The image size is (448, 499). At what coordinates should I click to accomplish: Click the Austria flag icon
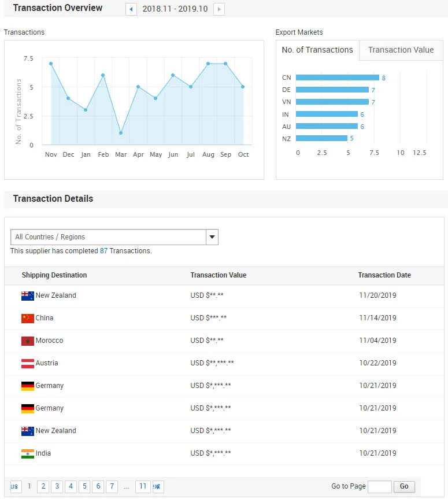(x=28, y=364)
